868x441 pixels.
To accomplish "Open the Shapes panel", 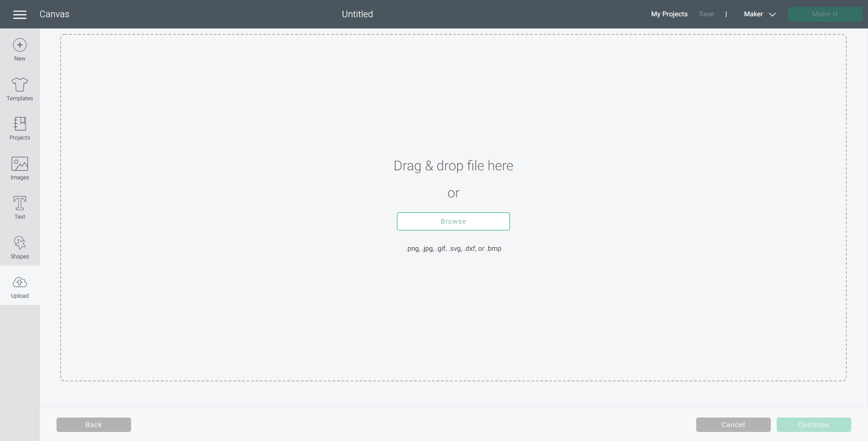I will pos(19,247).
